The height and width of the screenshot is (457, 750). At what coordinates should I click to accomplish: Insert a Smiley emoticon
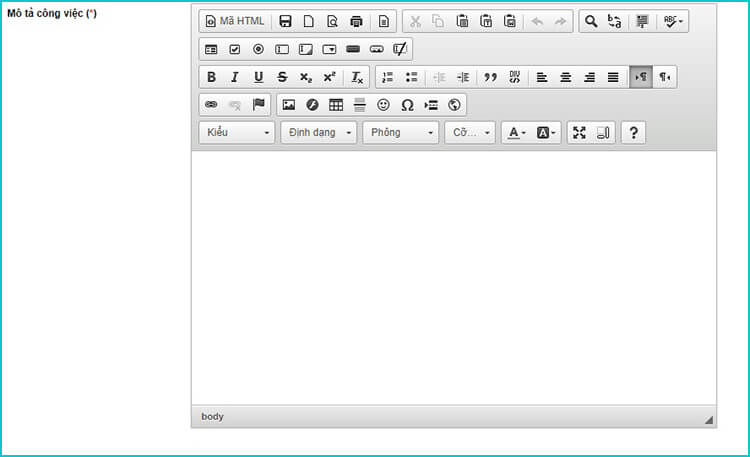pyautogui.click(x=383, y=105)
